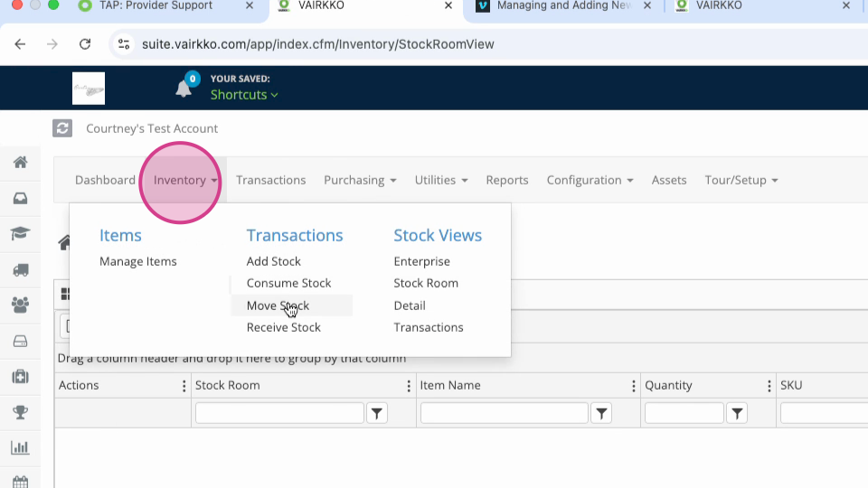Open the drive storage sidebar icon

pyautogui.click(x=21, y=341)
